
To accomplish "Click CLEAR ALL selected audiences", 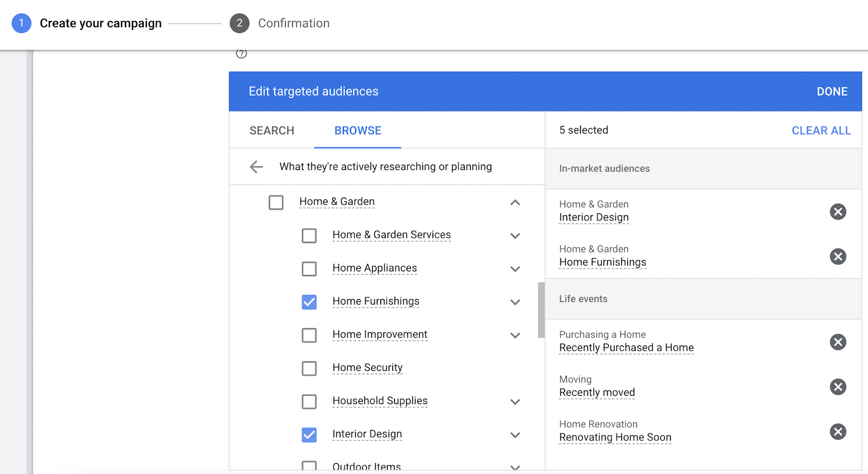I will coord(821,131).
